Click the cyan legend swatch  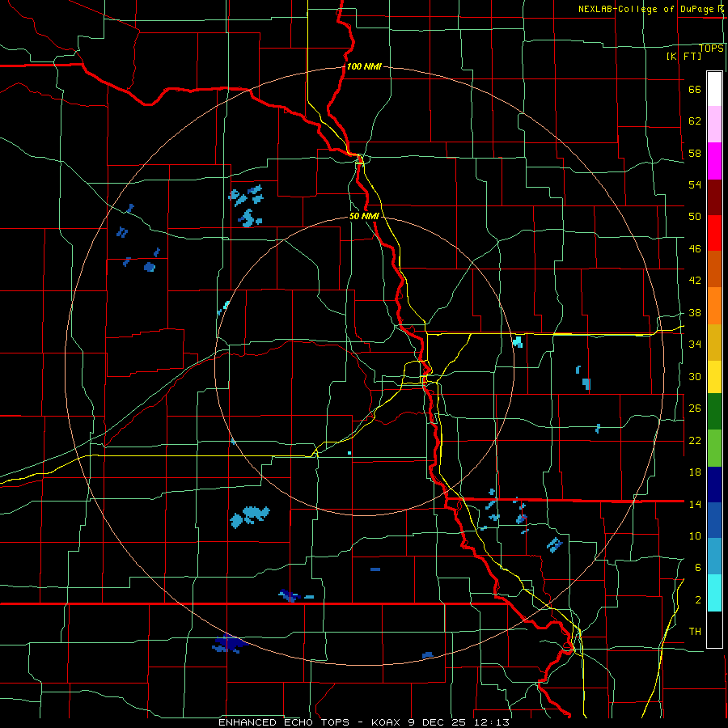click(714, 593)
